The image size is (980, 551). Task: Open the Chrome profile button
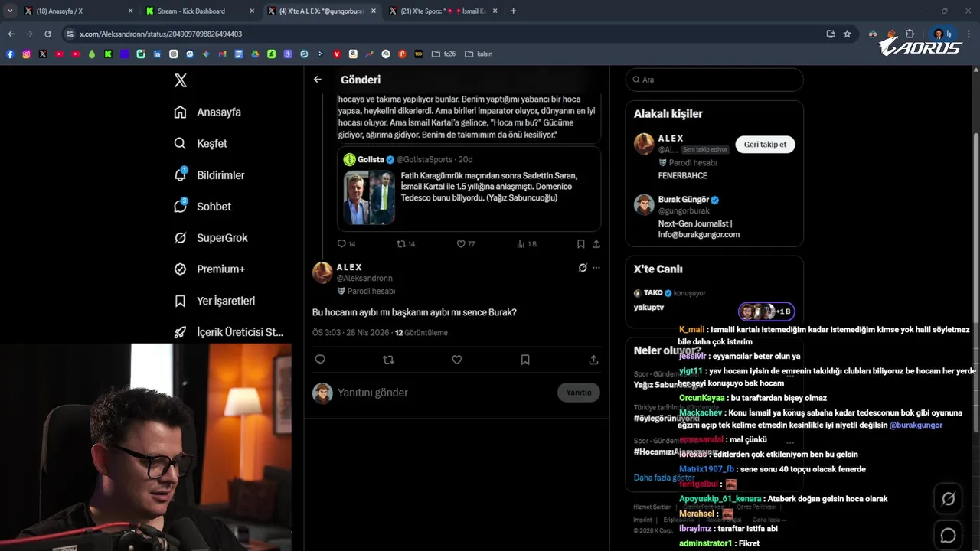941,34
